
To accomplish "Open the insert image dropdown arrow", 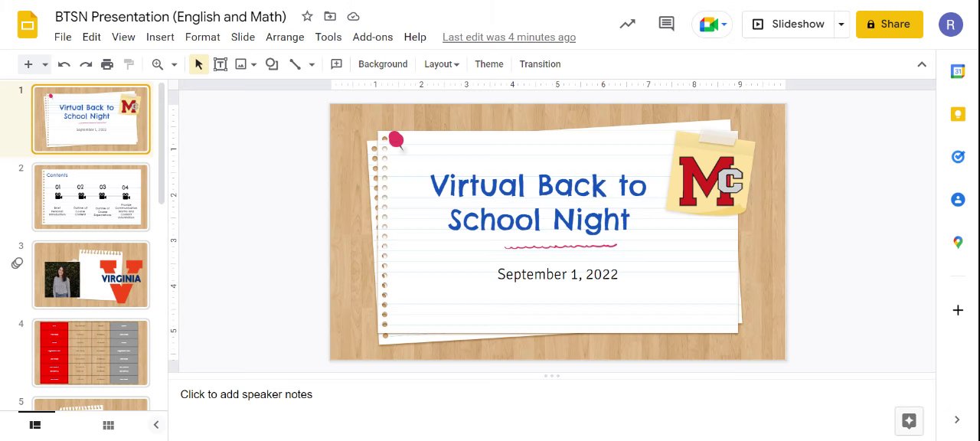I will click(253, 64).
